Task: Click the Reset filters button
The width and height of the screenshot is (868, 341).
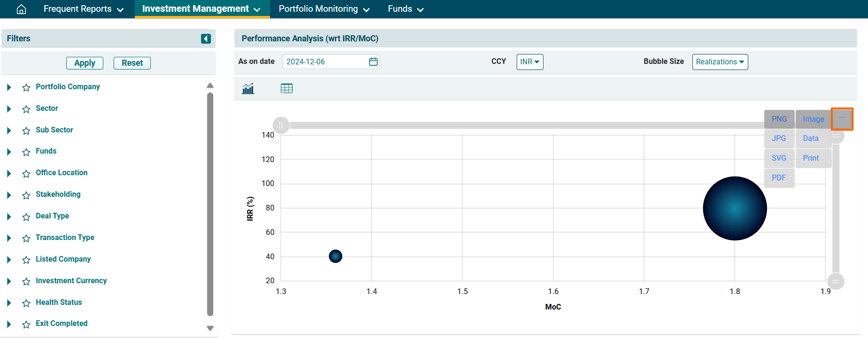Action: (x=132, y=63)
